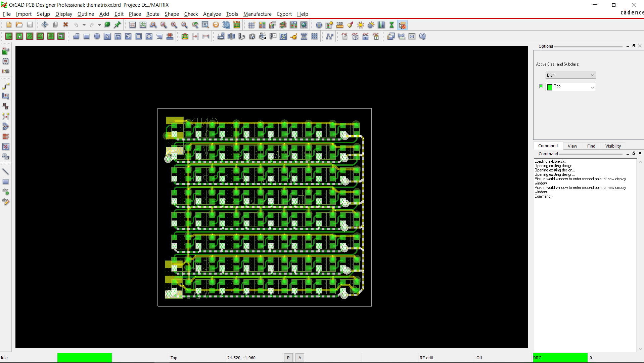The image size is (644, 363).
Task: Toggle visibility checkbox beside the Top subclass
Action: [541, 86]
